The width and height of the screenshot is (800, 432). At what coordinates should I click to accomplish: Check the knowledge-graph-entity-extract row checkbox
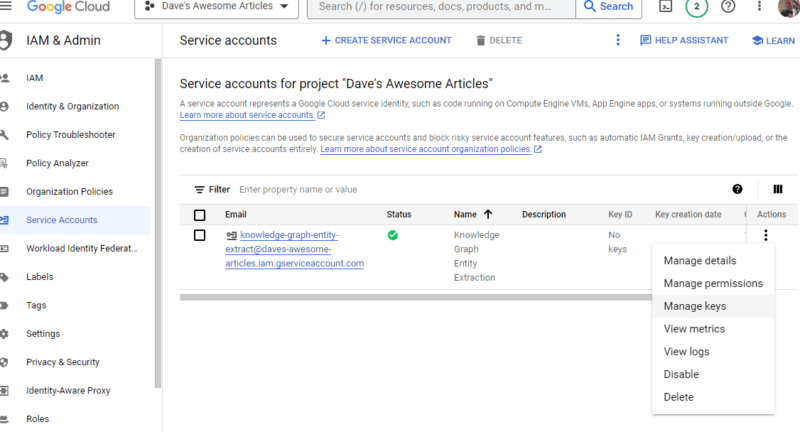pos(200,236)
